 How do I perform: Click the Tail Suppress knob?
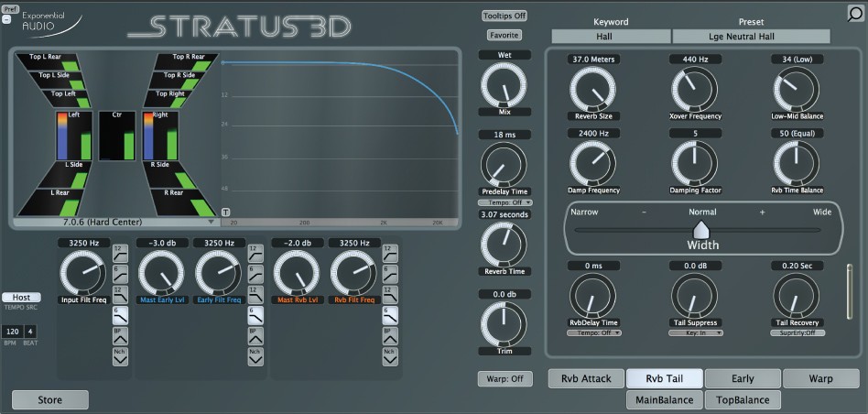[x=695, y=296]
